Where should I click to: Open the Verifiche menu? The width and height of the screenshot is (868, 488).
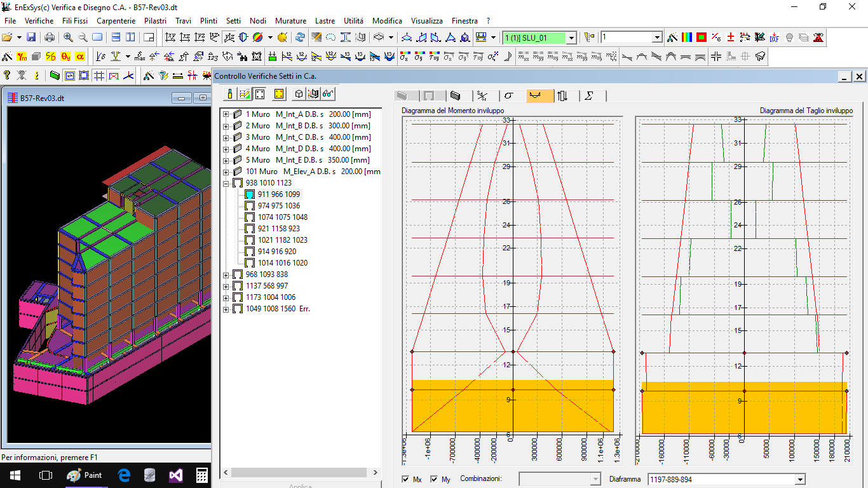point(39,21)
